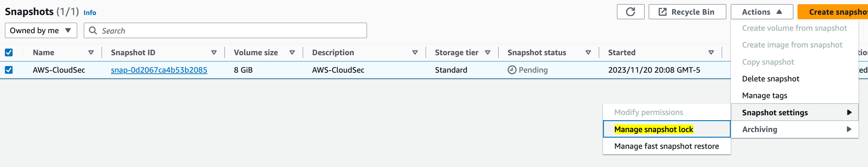Sort by Storage tier column arrow
Image resolution: width=868 pixels, height=167 pixels.
pos(488,52)
